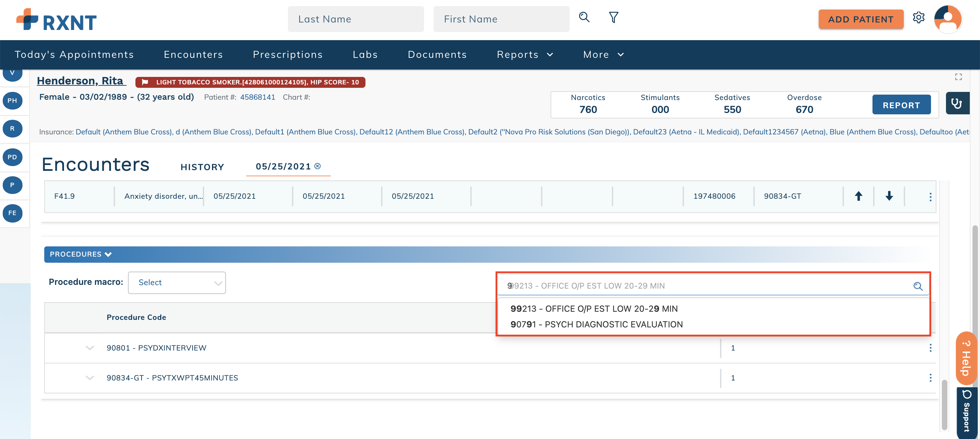The width and height of the screenshot is (980, 439).
Task: Click the Narcotics 760 score
Action: pos(588,104)
